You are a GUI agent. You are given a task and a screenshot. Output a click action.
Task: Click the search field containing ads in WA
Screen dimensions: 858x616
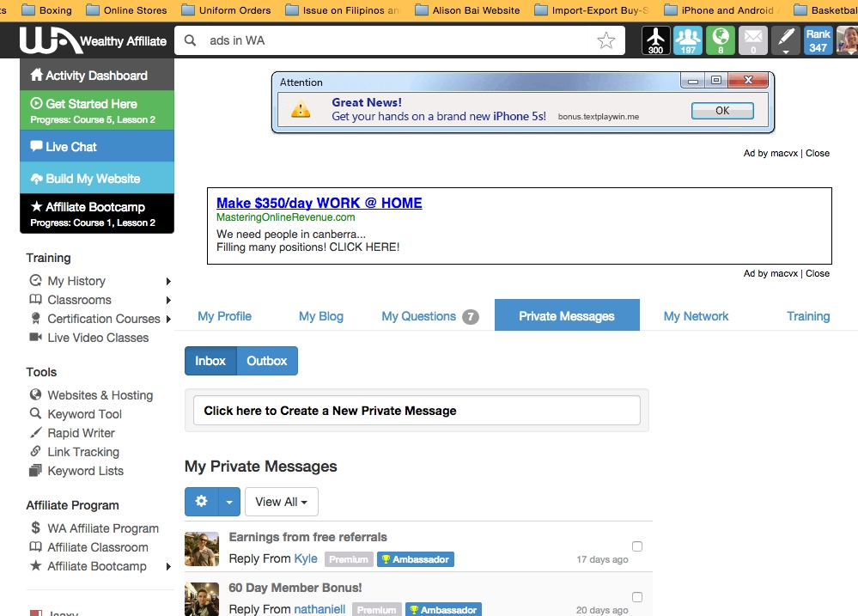point(398,40)
